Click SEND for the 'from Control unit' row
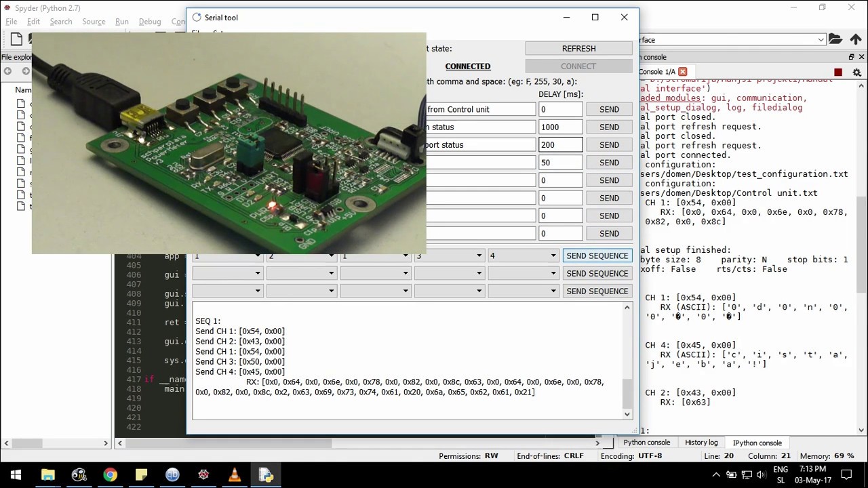This screenshot has width=868, height=488. click(x=609, y=109)
